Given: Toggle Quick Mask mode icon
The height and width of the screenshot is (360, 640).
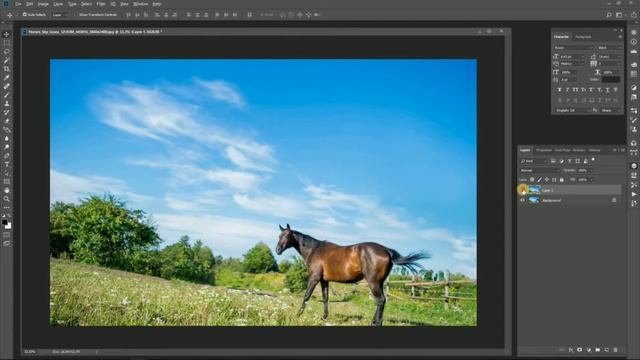Looking at the screenshot, I should 7,235.
